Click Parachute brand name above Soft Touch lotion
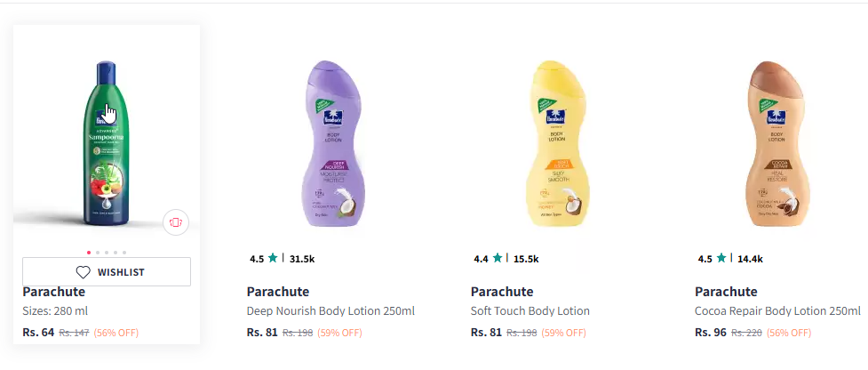868x370 pixels. coord(502,292)
